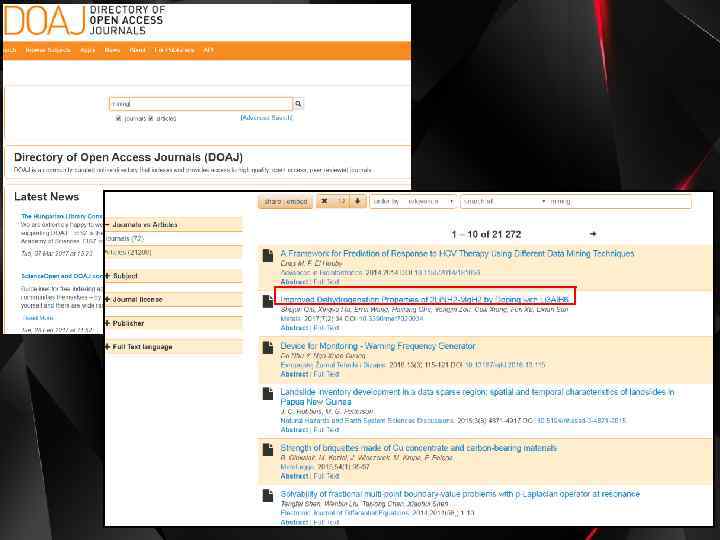Open the Advanced Search link
Screen dimensions: 720x540
(x=266, y=118)
